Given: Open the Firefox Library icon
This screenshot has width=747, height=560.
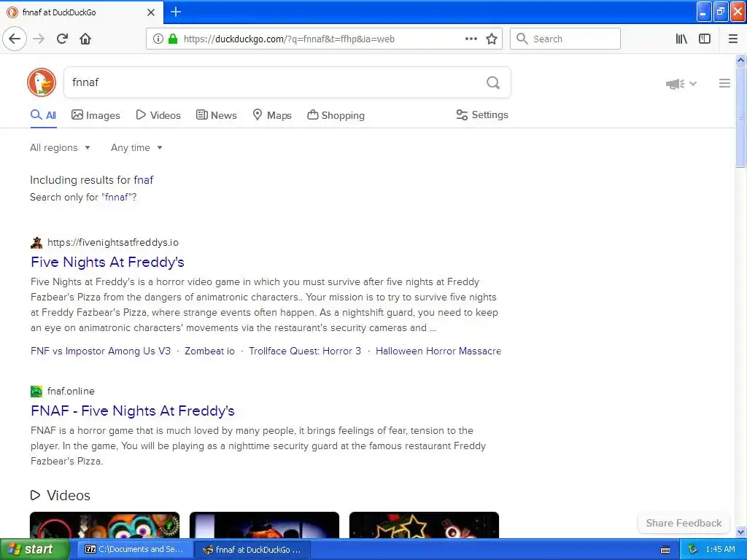Looking at the screenshot, I should pyautogui.click(x=681, y=39).
